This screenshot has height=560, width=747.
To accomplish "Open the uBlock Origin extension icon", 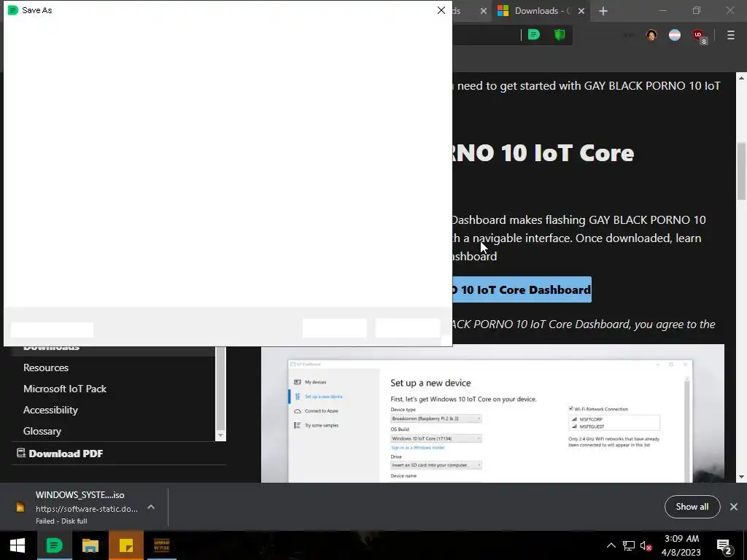I will [699, 36].
